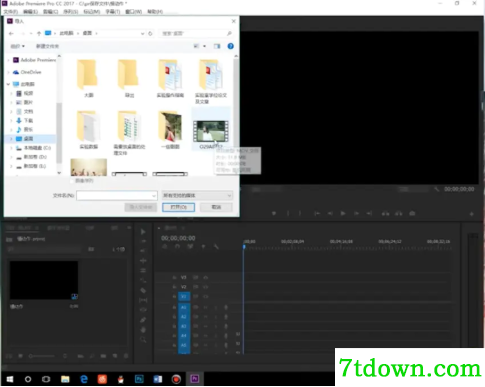Toggle sync lock on track A2

click(x=196, y=317)
